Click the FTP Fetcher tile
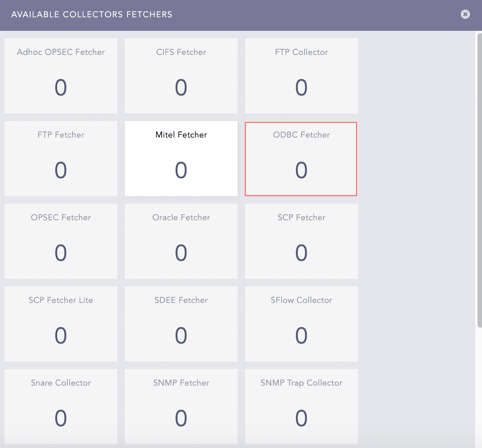The image size is (482, 448). 61,159
